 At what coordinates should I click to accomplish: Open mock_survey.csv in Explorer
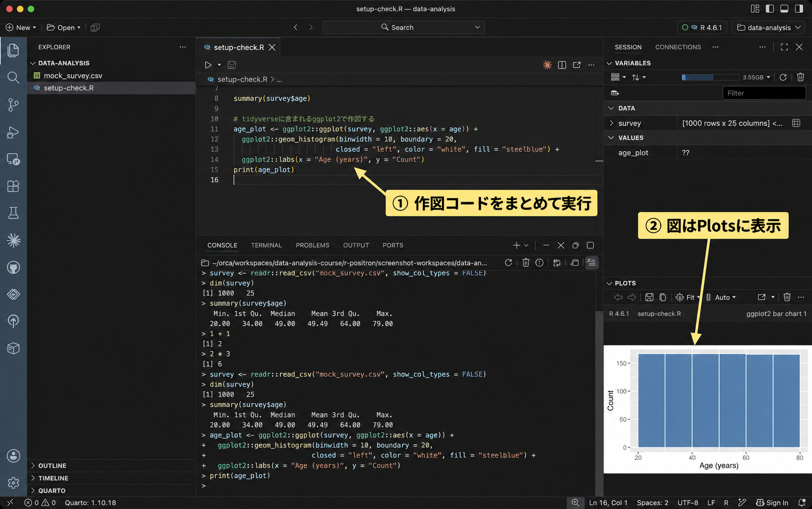[73, 76]
